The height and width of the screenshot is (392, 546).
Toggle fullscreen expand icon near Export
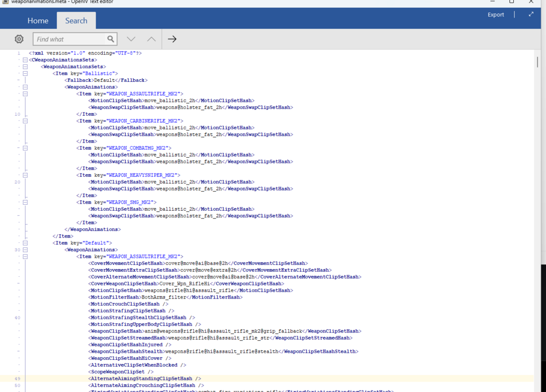tap(531, 14)
